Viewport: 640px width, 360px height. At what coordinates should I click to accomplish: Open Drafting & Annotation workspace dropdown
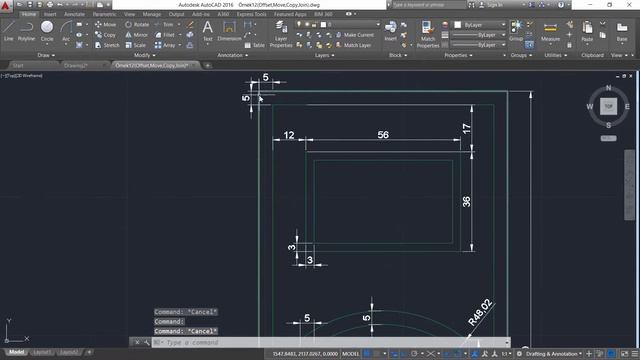pos(553,354)
